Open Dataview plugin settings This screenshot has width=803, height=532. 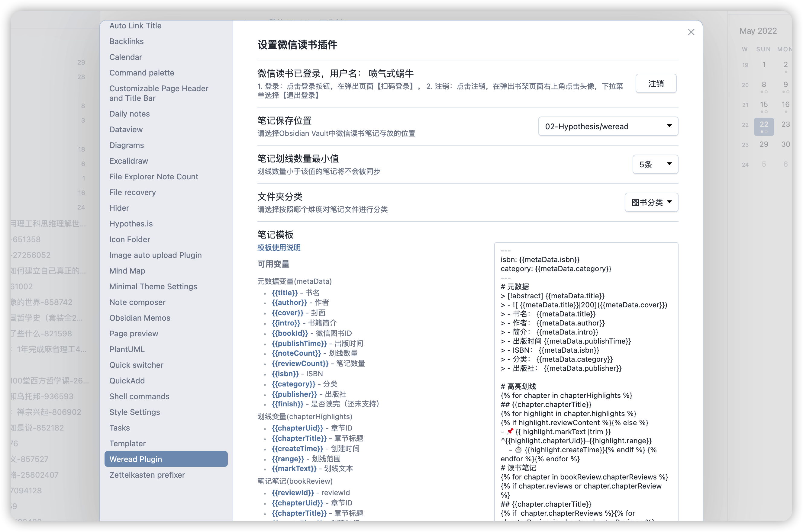click(126, 129)
